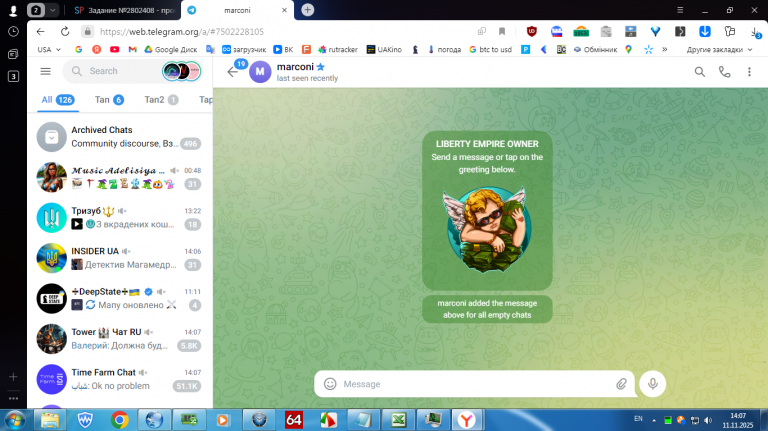
Task: Open the Tower Чат RU group
Action: tap(120, 339)
